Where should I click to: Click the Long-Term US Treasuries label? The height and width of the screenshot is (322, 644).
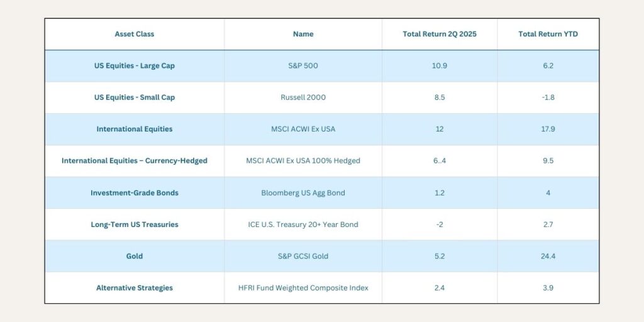tap(134, 225)
